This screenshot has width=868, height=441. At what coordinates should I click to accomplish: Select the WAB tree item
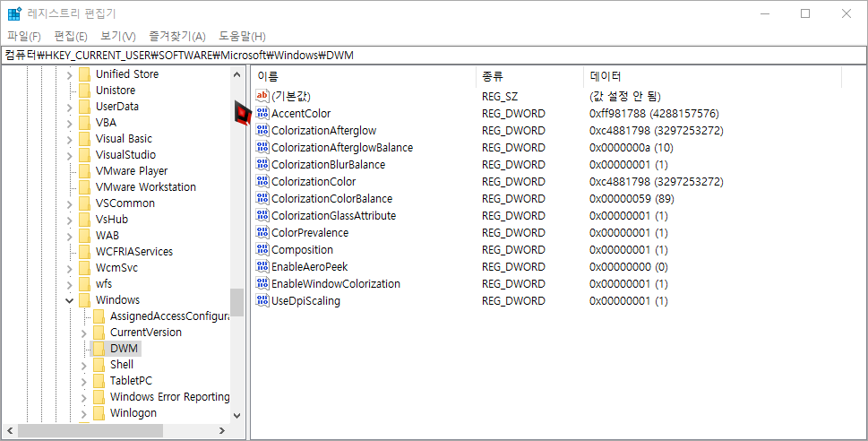(x=107, y=236)
